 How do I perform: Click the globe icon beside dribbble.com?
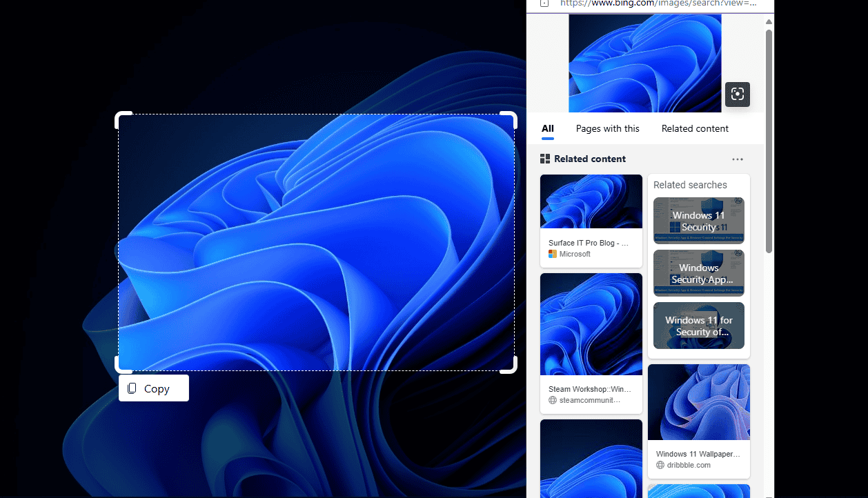point(660,465)
